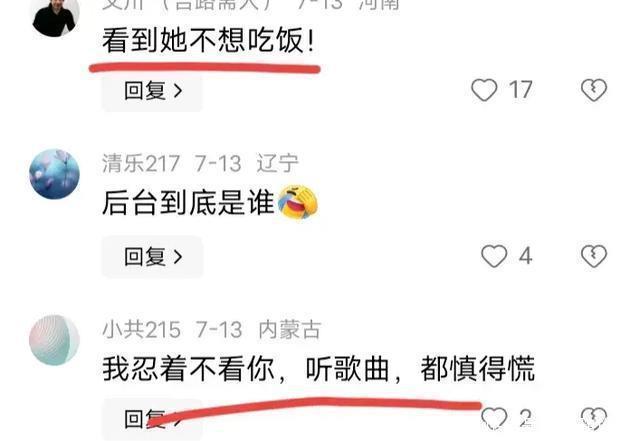640x441 pixels.
Task: Reply to 小共215's comment
Action: (152, 419)
